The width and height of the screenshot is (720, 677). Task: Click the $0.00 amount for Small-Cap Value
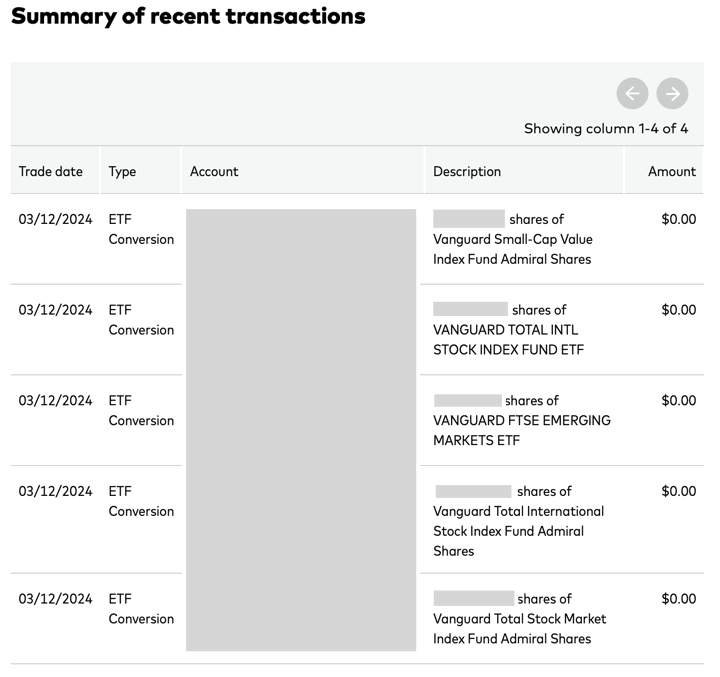678,219
